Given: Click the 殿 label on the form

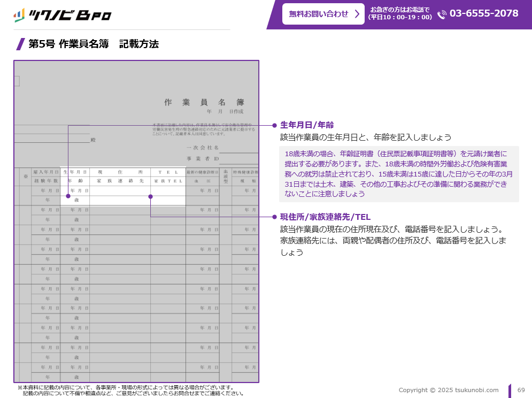Looking at the screenshot, I should (x=93, y=140).
